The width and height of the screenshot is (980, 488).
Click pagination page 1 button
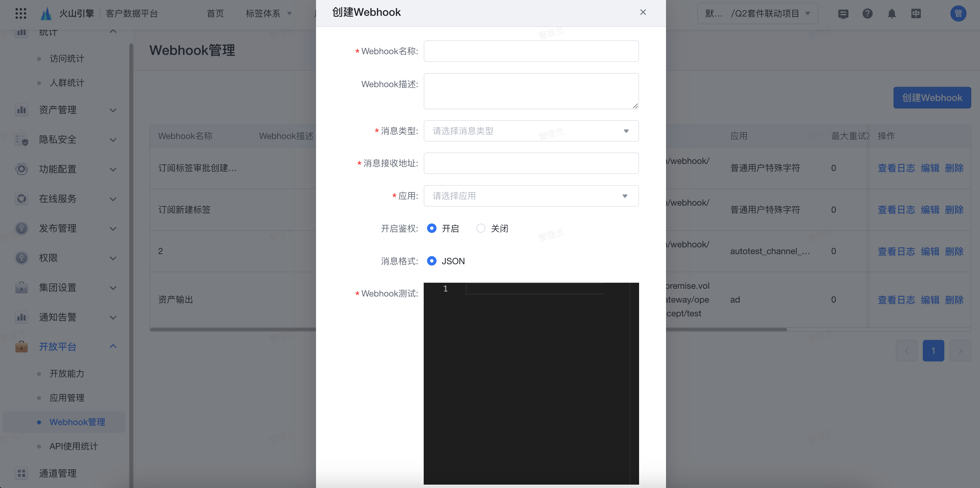(933, 351)
